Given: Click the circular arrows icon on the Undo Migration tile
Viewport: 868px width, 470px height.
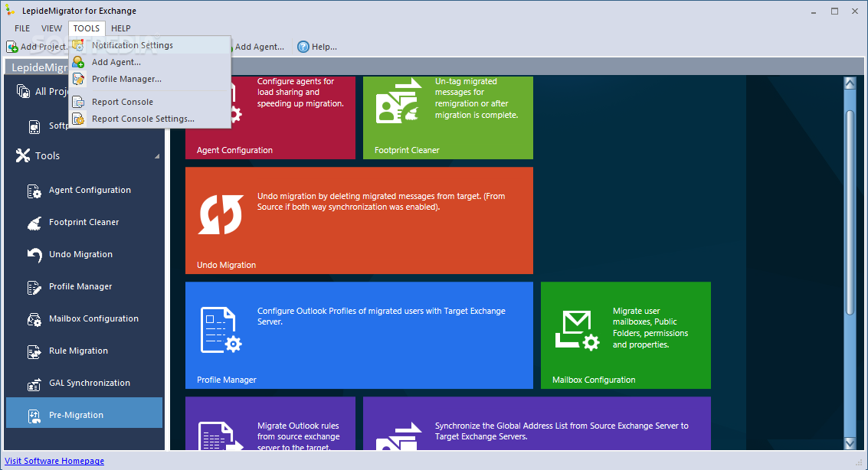Looking at the screenshot, I should click(x=221, y=214).
